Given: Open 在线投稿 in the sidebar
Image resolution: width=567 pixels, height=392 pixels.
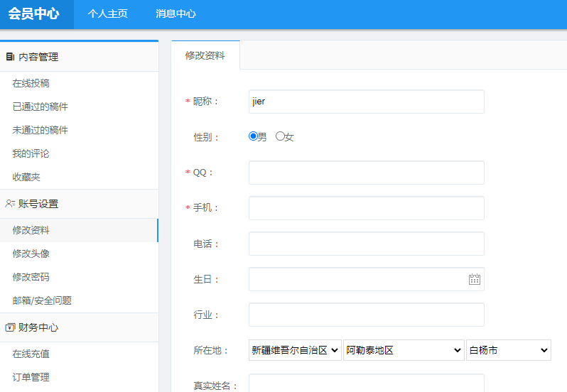Looking at the screenshot, I should 31,83.
